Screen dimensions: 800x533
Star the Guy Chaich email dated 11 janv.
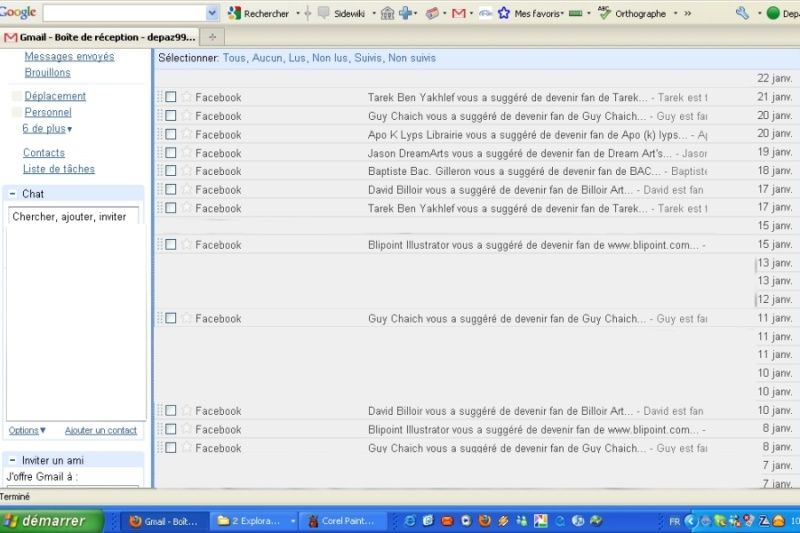point(186,318)
